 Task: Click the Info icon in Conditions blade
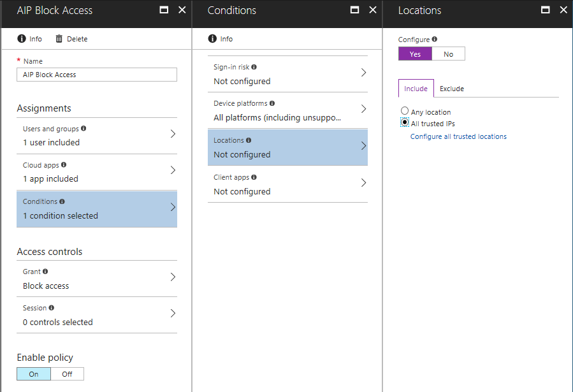pos(212,39)
